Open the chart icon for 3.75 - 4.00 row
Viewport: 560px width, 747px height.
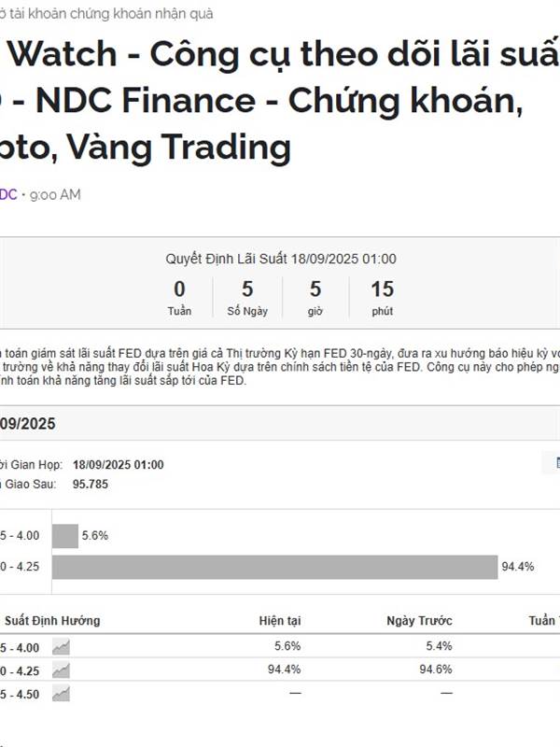tap(61, 647)
